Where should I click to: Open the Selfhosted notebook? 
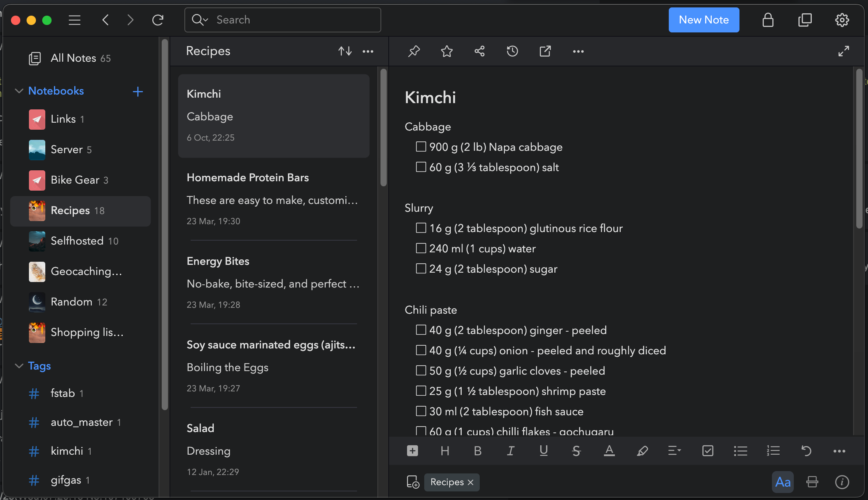(x=77, y=241)
